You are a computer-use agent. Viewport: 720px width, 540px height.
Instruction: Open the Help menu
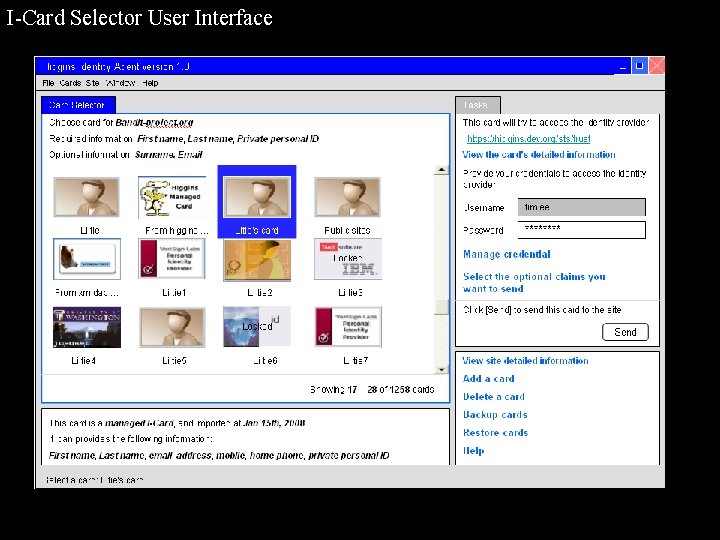pos(150,83)
